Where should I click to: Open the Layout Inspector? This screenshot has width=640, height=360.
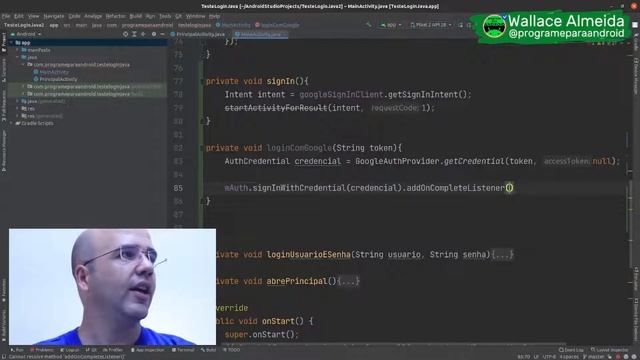[609, 350]
